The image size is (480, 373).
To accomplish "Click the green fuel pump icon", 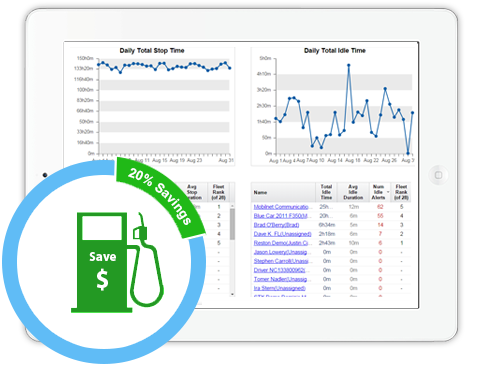I will (x=102, y=262).
